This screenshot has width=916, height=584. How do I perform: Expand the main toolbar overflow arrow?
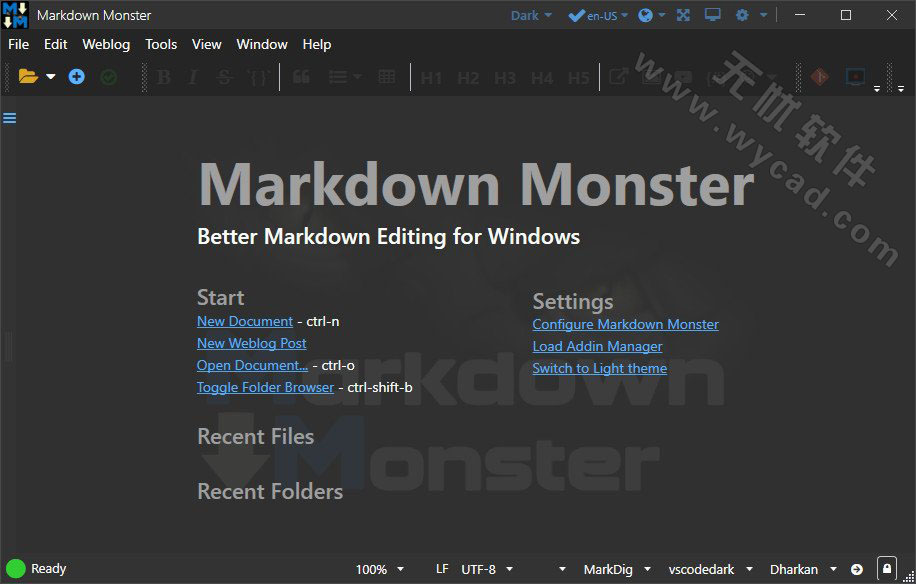coord(877,89)
